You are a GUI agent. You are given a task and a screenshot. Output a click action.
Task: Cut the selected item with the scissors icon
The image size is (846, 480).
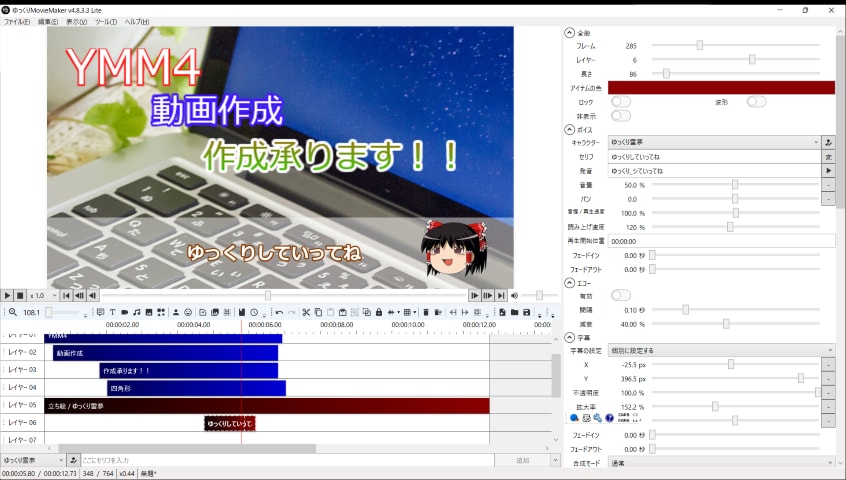pyautogui.click(x=306, y=312)
